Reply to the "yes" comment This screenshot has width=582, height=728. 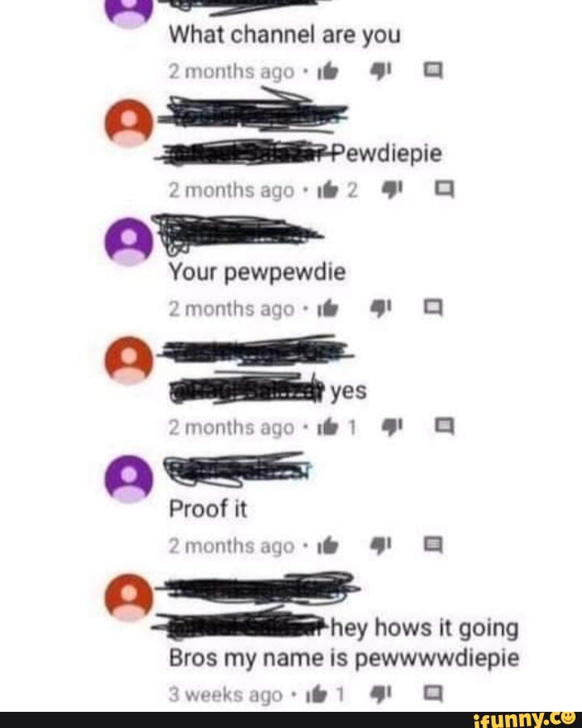[x=444, y=426]
